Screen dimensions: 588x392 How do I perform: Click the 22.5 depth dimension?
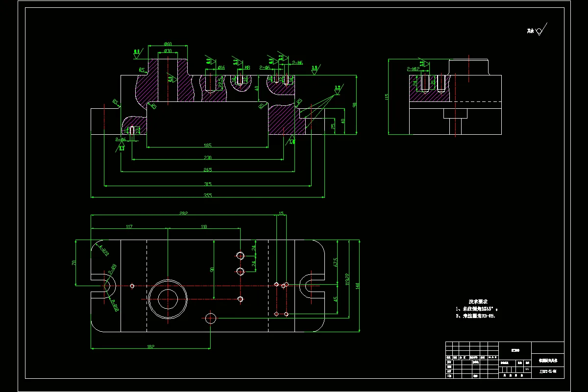[x=220, y=84]
